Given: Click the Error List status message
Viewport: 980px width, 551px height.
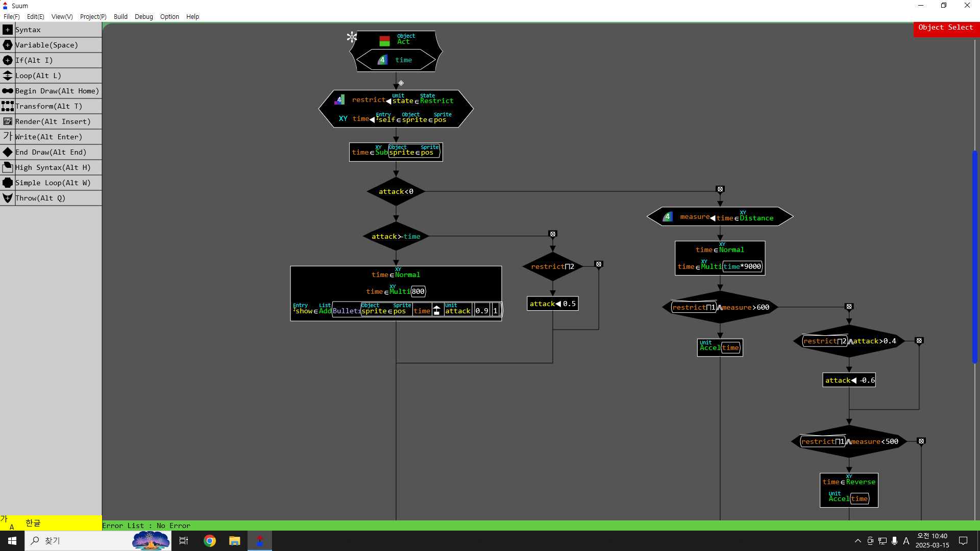Looking at the screenshot, I should point(146,525).
